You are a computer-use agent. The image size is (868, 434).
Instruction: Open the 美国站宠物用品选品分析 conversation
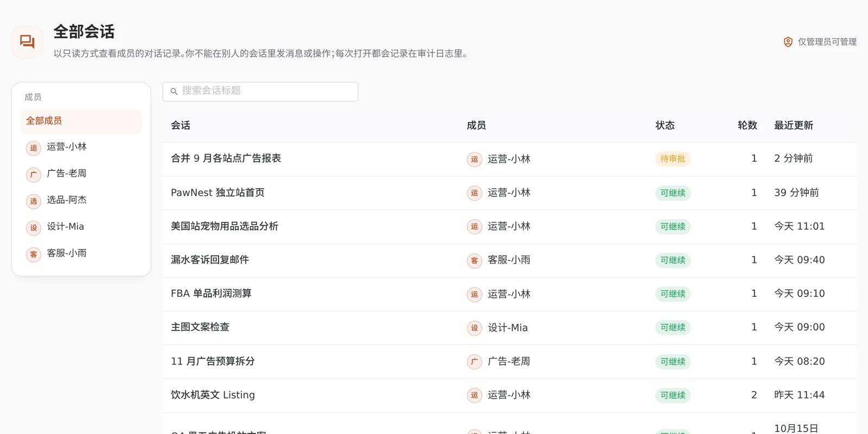click(x=225, y=226)
